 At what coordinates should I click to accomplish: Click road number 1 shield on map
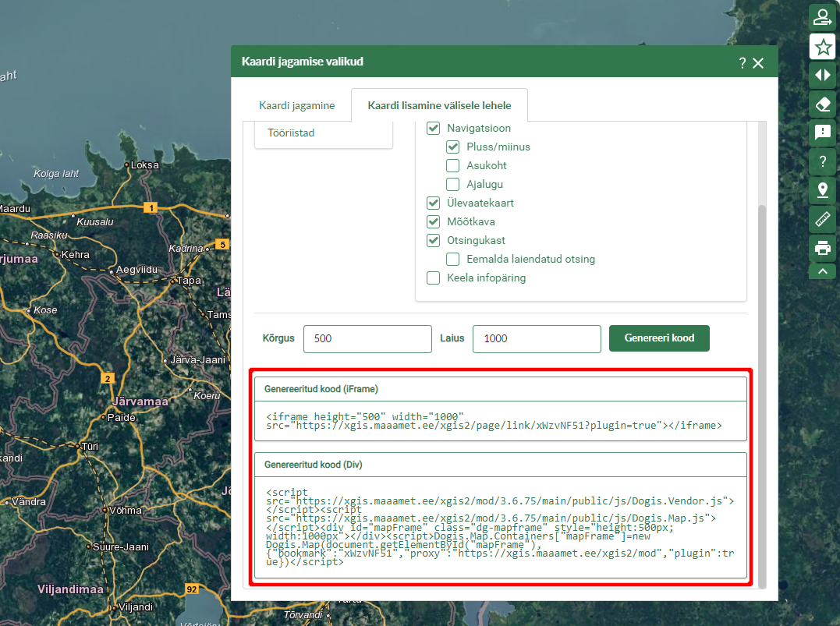[x=151, y=208]
